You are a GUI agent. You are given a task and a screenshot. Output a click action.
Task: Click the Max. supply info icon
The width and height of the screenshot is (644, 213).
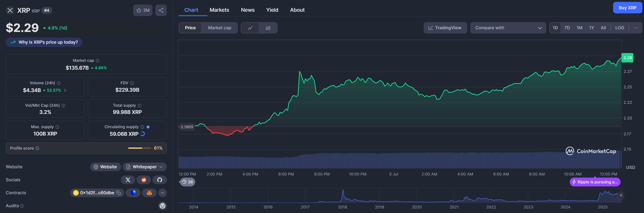pos(57,127)
